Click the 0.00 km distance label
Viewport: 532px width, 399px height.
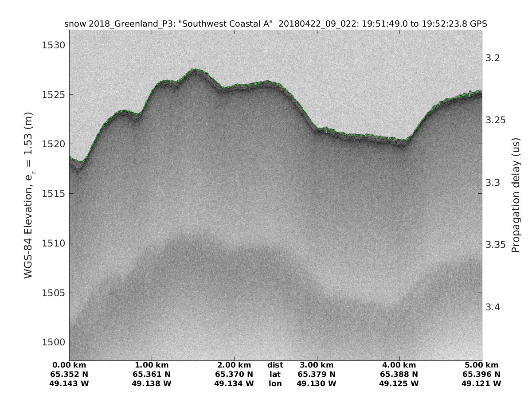[69, 365]
